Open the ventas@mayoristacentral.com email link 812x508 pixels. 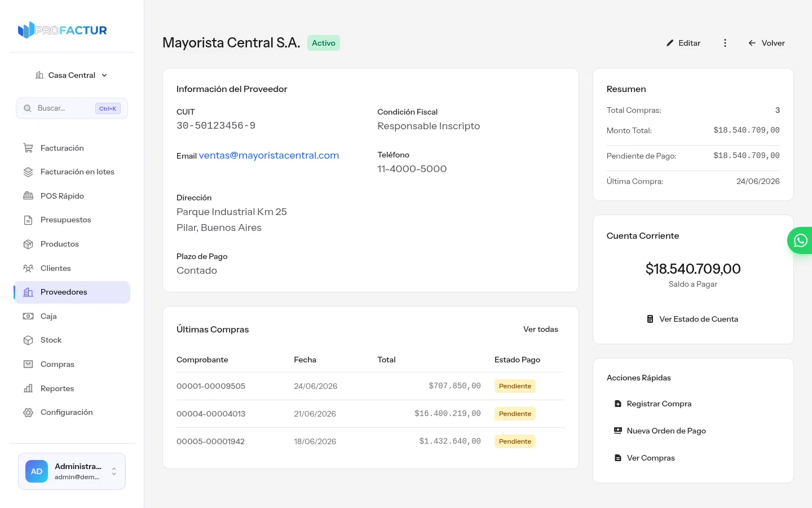(x=269, y=155)
